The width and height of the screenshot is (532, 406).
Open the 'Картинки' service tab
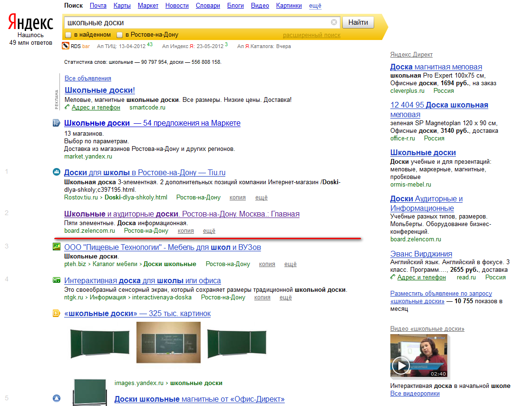(x=289, y=5)
